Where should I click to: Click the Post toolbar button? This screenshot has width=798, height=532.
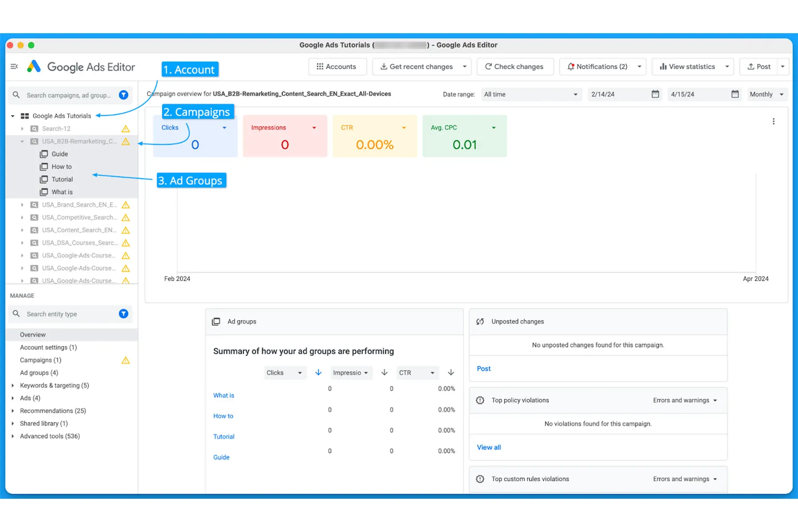coord(759,66)
